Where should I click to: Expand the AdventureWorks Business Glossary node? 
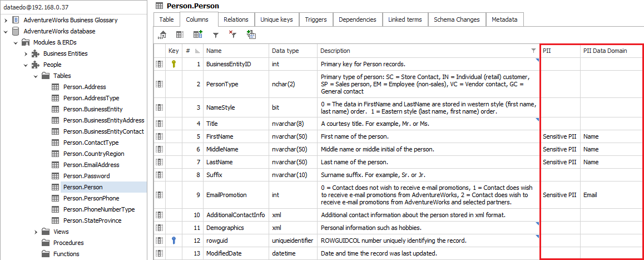tap(6, 20)
